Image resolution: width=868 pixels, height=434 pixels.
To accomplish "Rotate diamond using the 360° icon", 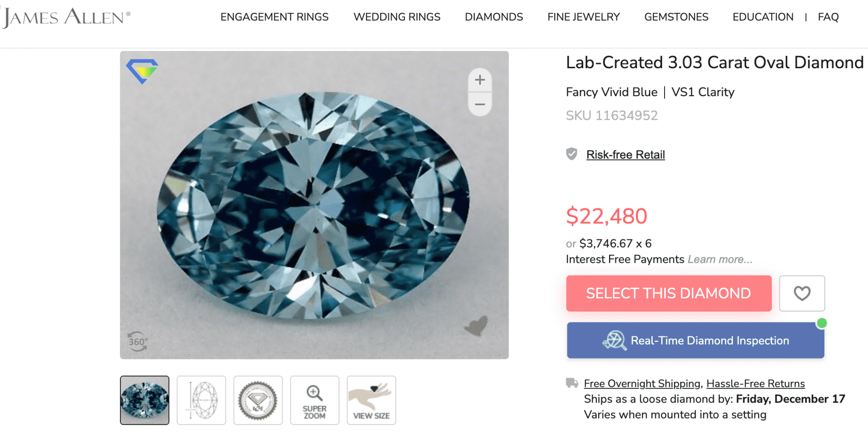I will [138, 342].
